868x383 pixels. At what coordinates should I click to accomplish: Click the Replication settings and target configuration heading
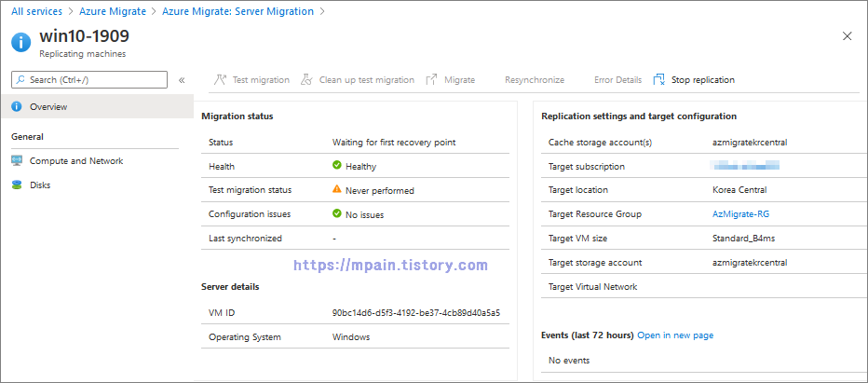[639, 116]
